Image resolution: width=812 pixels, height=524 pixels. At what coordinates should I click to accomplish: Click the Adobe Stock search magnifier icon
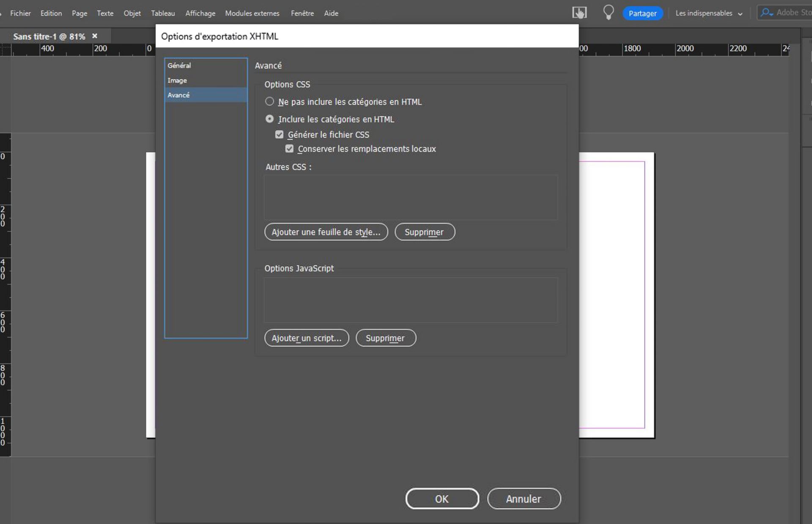tap(766, 13)
